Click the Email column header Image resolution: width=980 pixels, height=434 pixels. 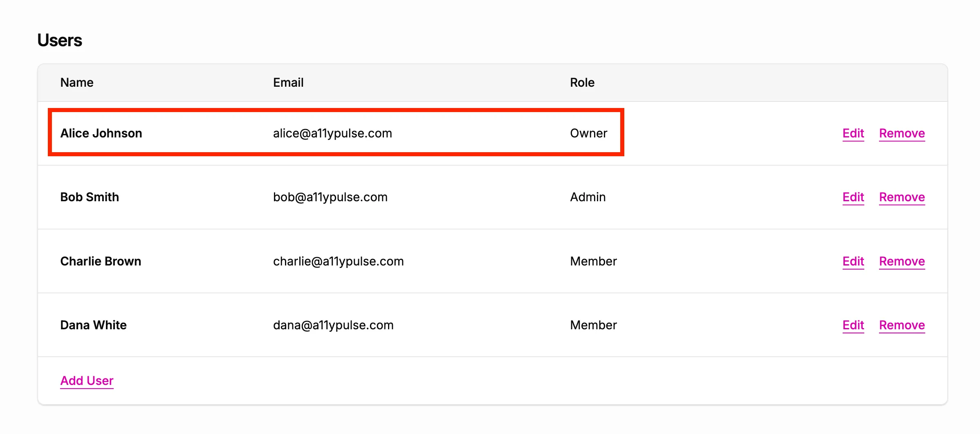click(288, 82)
